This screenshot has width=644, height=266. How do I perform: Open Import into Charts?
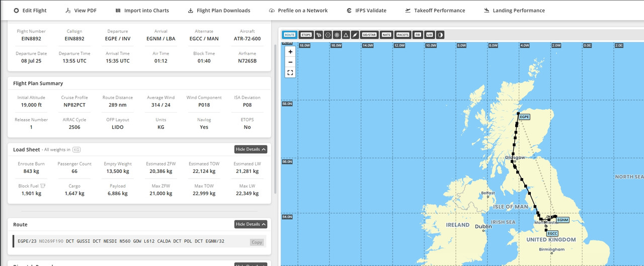click(x=142, y=11)
